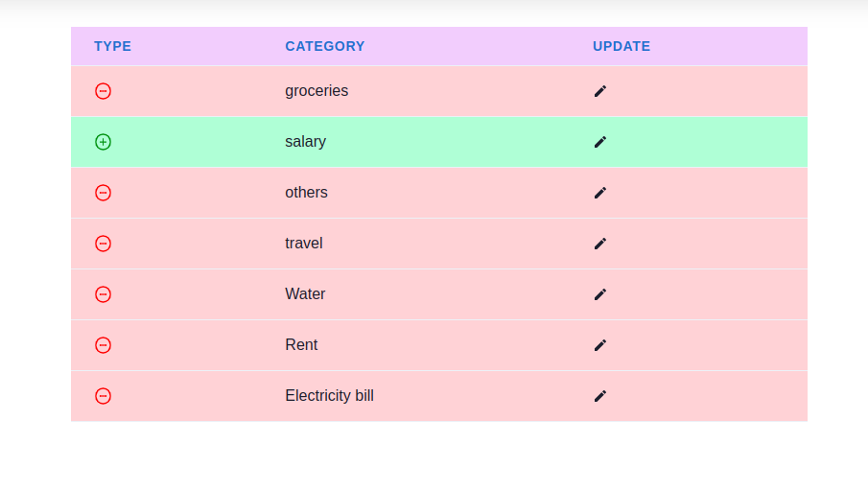The image size is (868, 490).
Task: Select the salary category text
Action: [x=306, y=142]
